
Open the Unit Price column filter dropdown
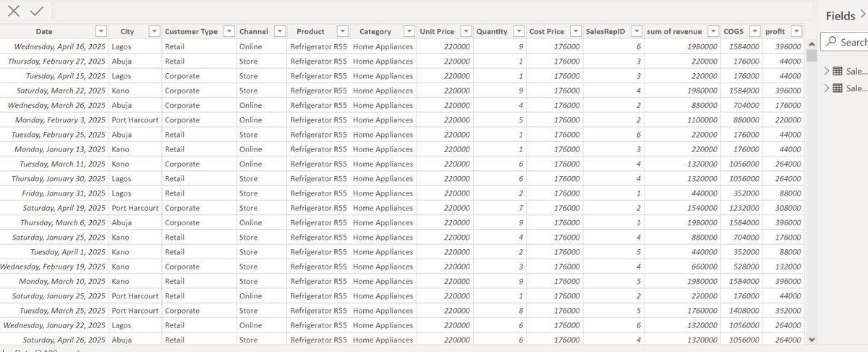(466, 31)
